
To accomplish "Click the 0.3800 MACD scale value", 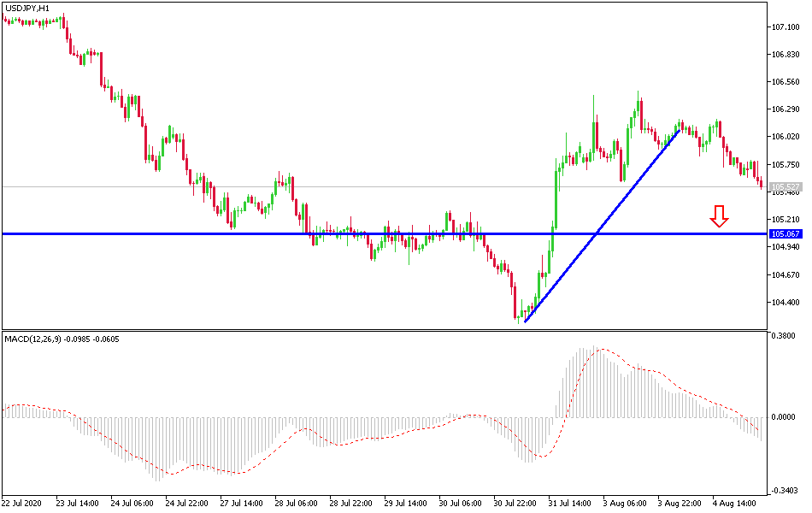I will [x=784, y=336].
